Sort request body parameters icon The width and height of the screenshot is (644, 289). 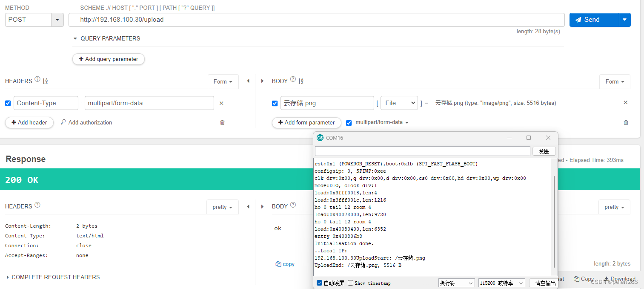pos(301,81)
